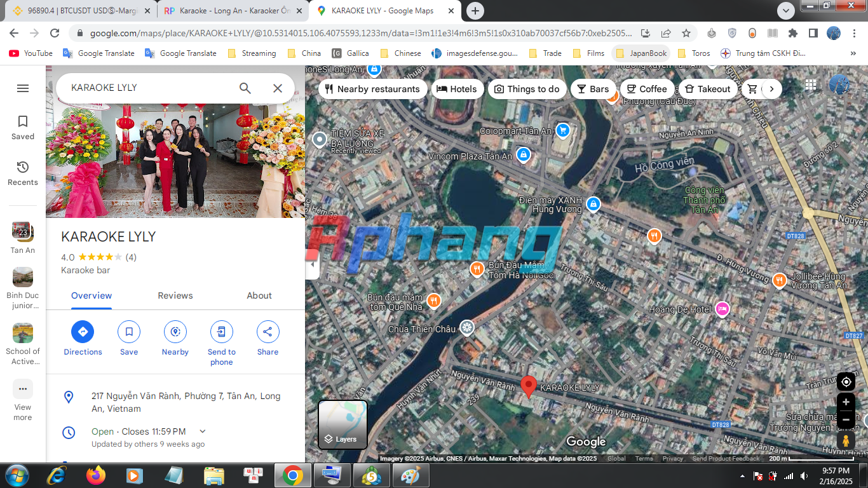This screenshot has height=488, width=868.
Task: Click View more in the Maps sidebar
Action: click(x=23, y=400)
